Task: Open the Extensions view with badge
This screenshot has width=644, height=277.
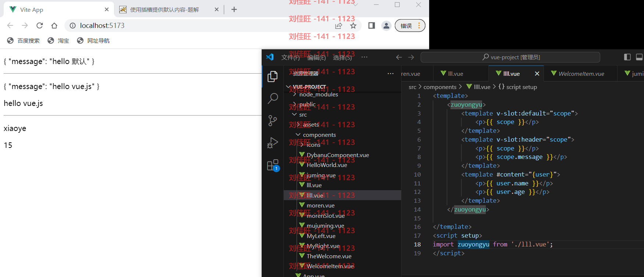Action: 273,165
